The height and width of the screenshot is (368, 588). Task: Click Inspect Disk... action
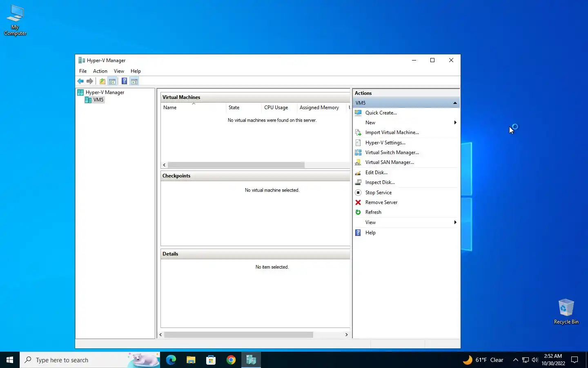pos(380,182)
